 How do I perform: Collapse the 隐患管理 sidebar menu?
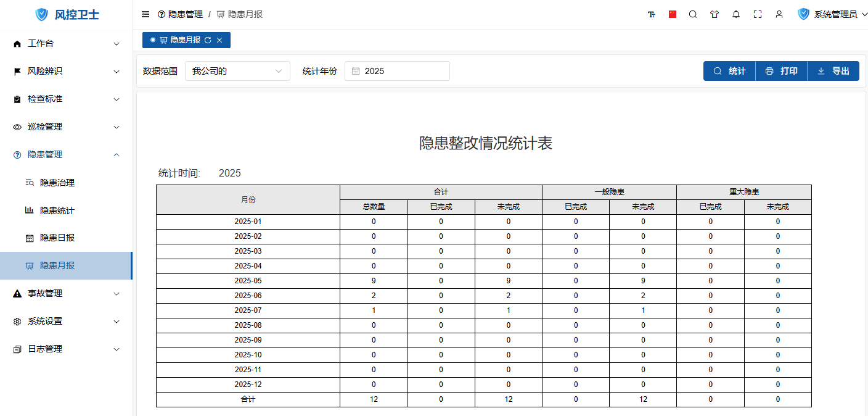point(66,154)
